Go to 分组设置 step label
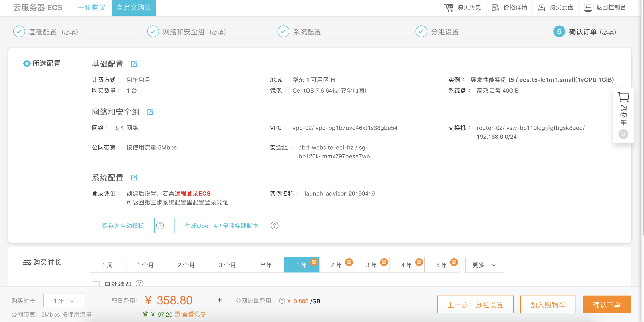Image resolution: width=644 pixels, height=322 pixels. click(445, 32)
